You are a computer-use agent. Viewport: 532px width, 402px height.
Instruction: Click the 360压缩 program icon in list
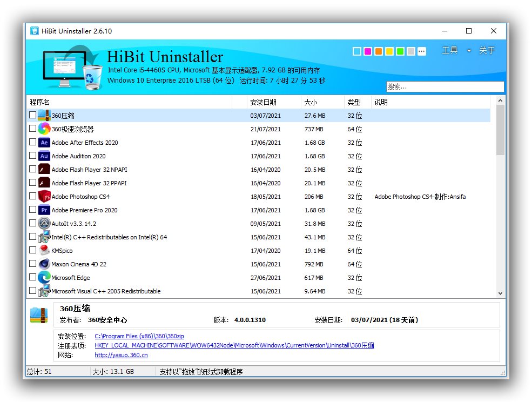tap(44, 116)
